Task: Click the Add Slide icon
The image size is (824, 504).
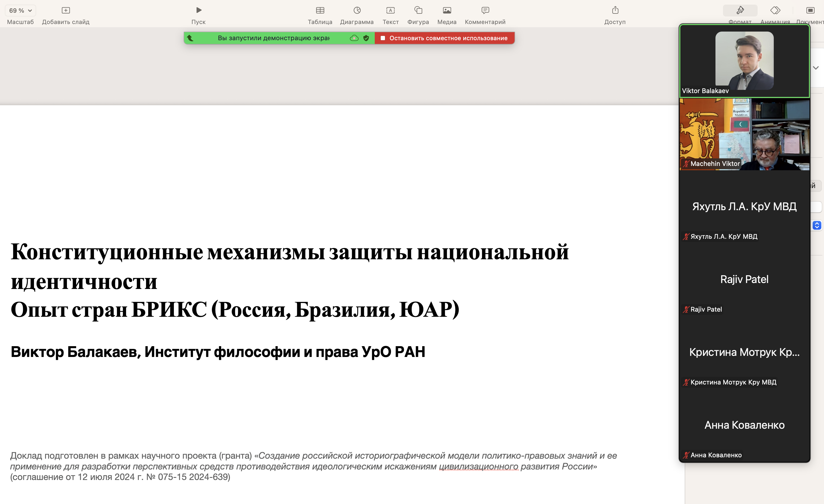Action: point(66,10)
